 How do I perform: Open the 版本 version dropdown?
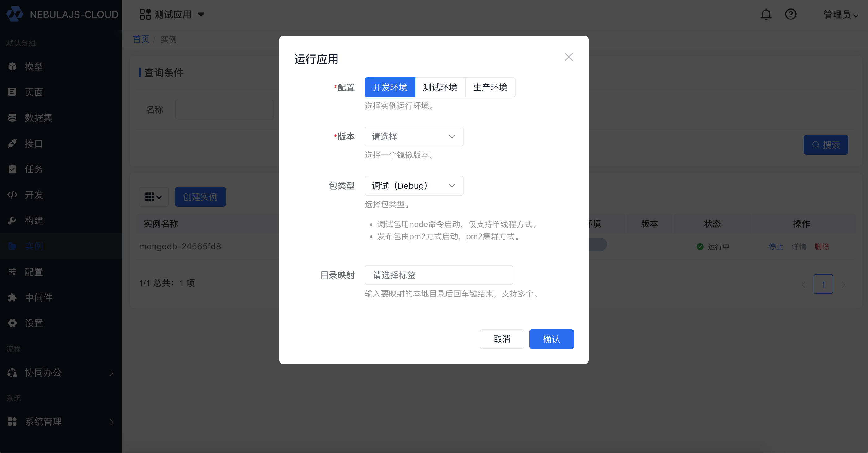414,136
